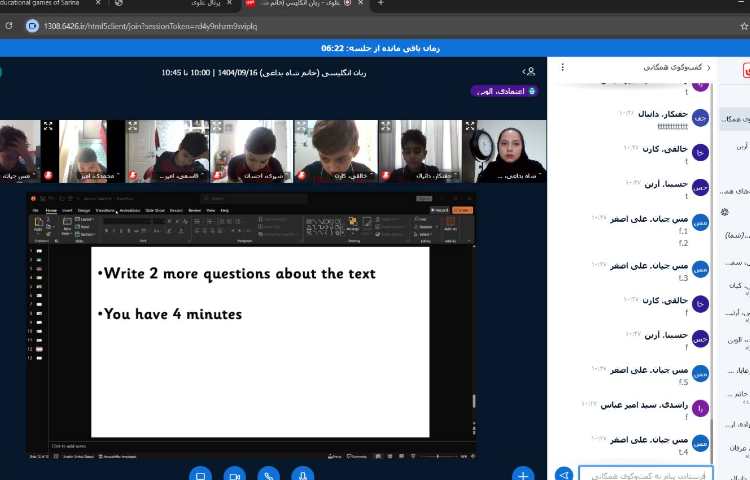The height and width of the screenshot is (480, 750).
Task: Click the orange Share button in PowerPoint
Action: click(462, 210)
